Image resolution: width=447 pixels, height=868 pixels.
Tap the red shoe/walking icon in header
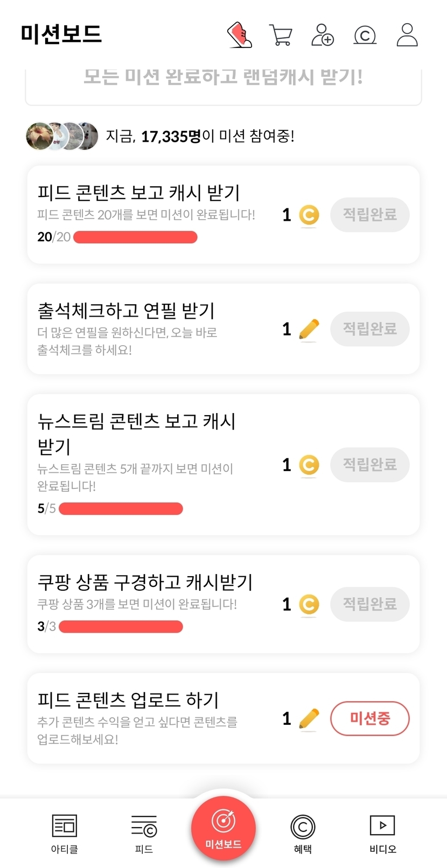coord(240,35)
